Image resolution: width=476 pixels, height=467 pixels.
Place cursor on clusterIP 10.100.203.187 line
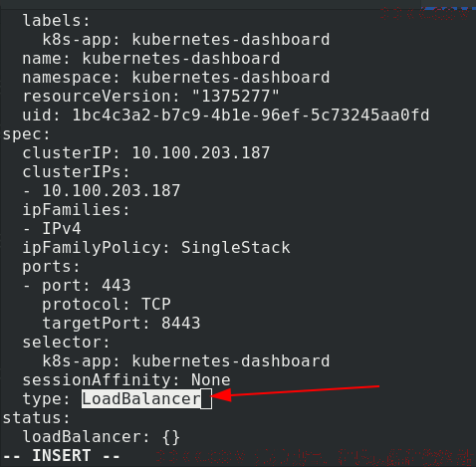tap(146, 153)
